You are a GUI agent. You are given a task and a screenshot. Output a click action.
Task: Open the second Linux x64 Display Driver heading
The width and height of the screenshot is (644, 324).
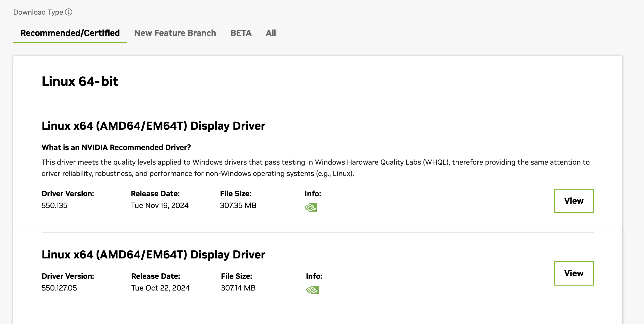[153, 255]
